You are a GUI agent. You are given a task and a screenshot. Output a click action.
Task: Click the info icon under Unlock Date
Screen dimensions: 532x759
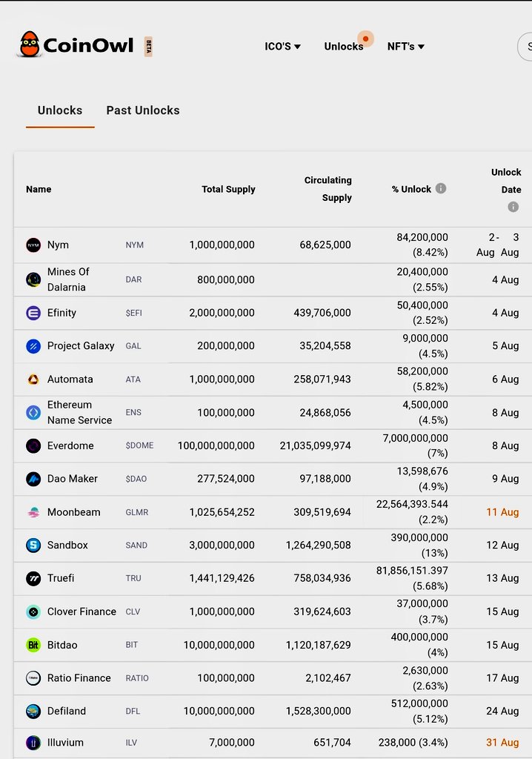pyautogui.click(x=513, y=207)
